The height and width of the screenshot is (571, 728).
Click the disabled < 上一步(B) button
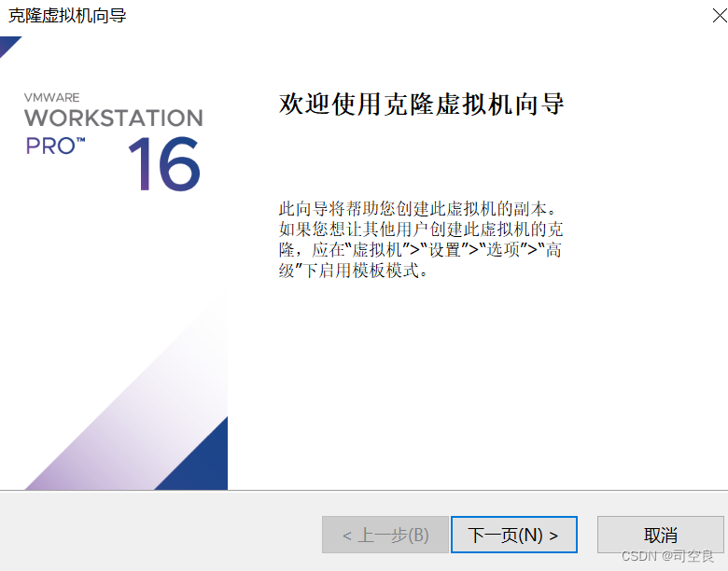385,535
